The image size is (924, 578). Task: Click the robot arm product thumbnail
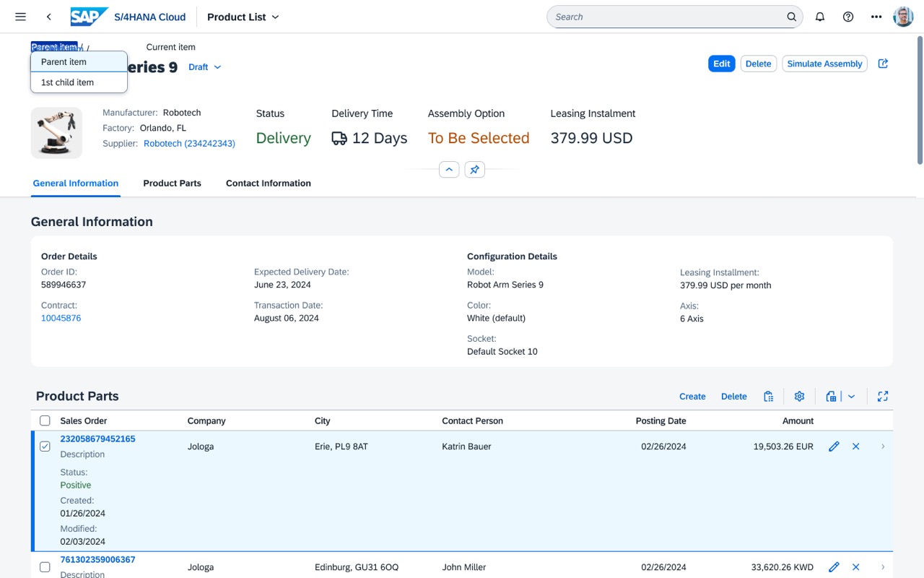(56, 133)
